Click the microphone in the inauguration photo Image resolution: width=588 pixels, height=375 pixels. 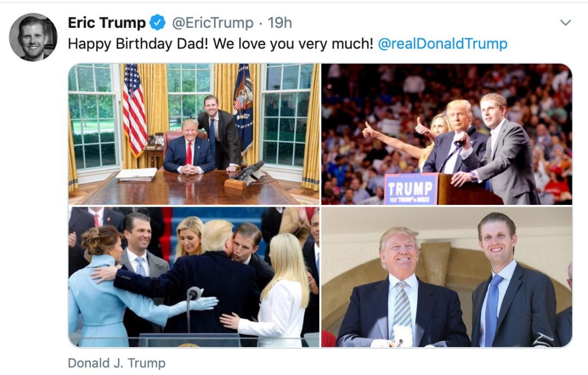(194, 293)
